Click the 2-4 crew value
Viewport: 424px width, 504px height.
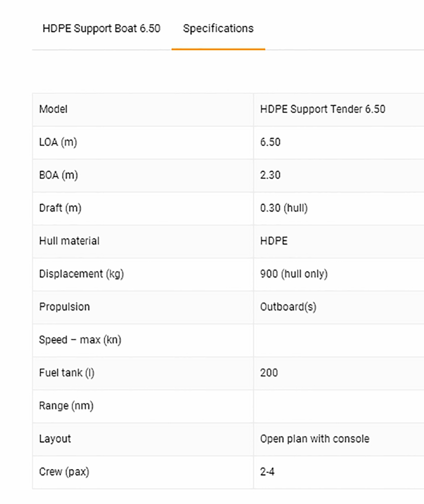[x=267, y=472]
